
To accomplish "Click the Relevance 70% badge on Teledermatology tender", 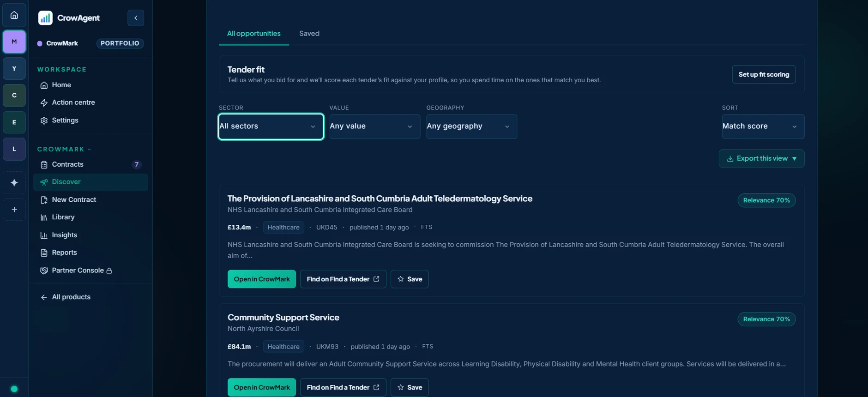I will pos(766,200).
